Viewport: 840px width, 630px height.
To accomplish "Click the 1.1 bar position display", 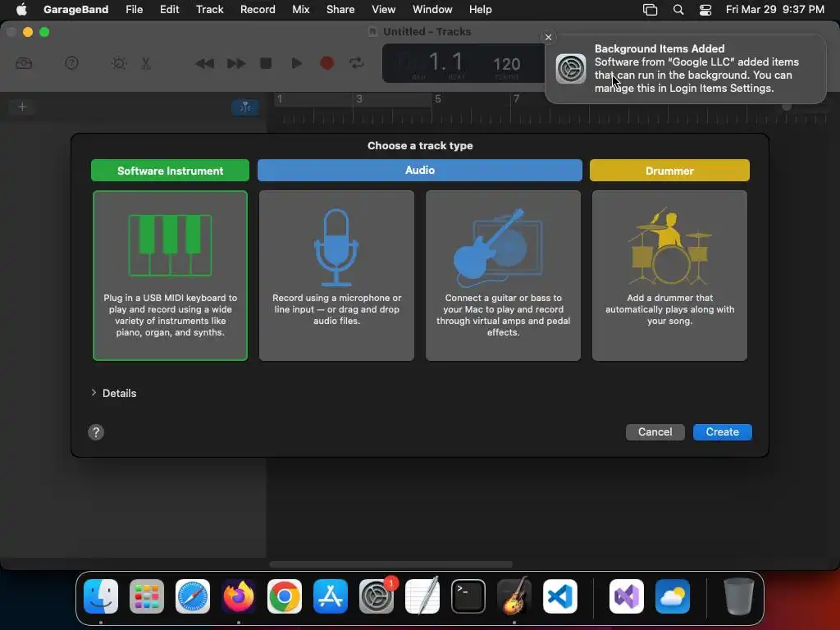I will pos(445,62).
